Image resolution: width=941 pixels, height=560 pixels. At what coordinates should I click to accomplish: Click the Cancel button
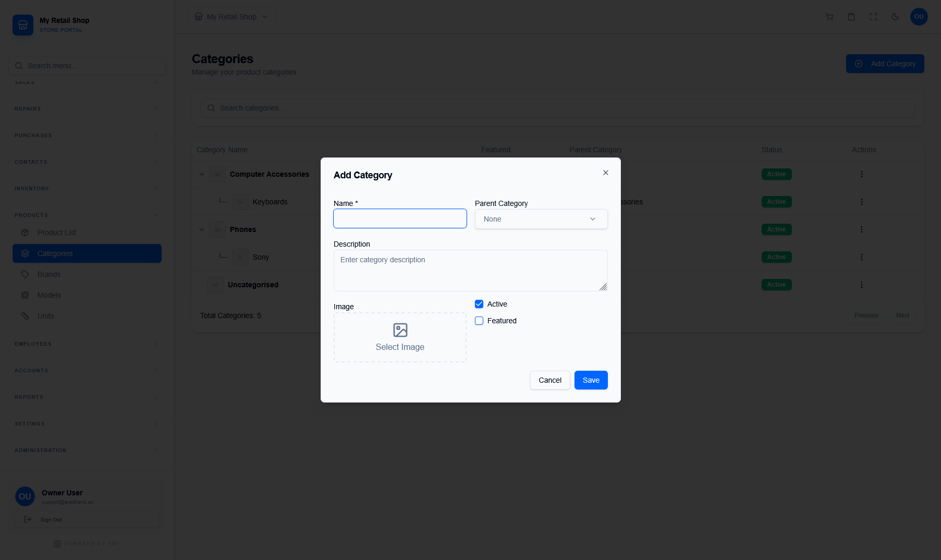point(550,380)
